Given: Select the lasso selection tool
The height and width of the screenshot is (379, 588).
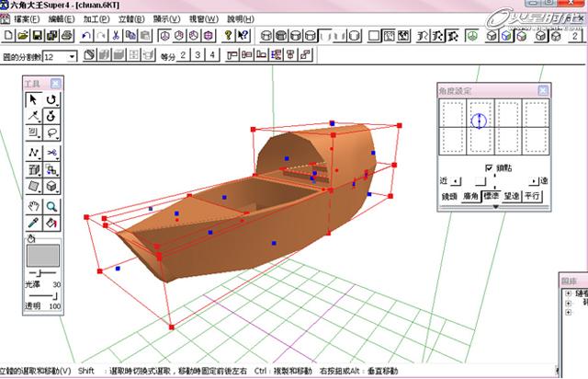Looking at the screenshot, I should (51, 133).
